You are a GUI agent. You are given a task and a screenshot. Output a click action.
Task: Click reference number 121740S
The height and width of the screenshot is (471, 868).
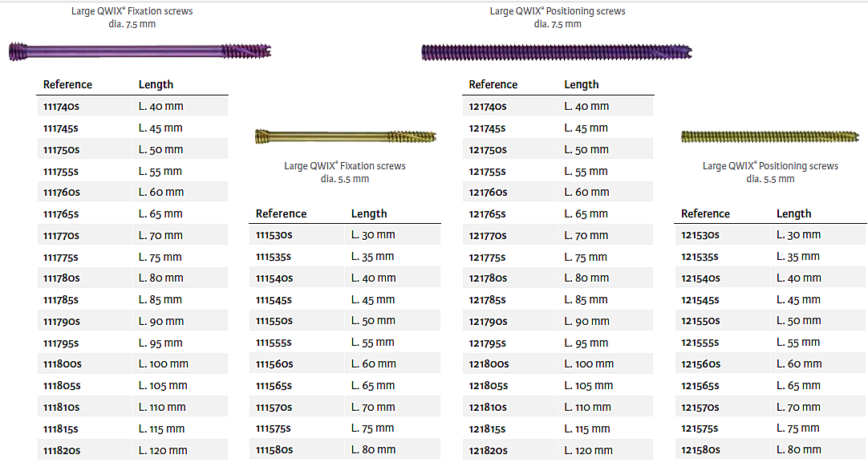pos(487,106)
